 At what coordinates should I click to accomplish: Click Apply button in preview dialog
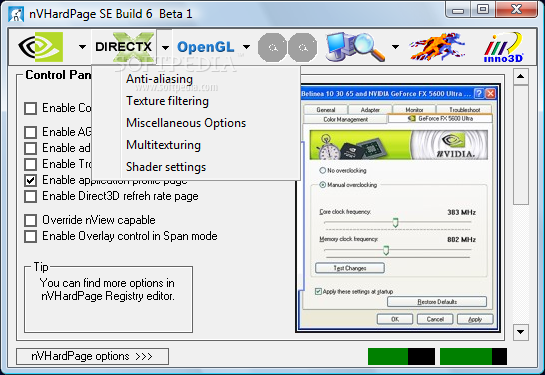(475, 319)
